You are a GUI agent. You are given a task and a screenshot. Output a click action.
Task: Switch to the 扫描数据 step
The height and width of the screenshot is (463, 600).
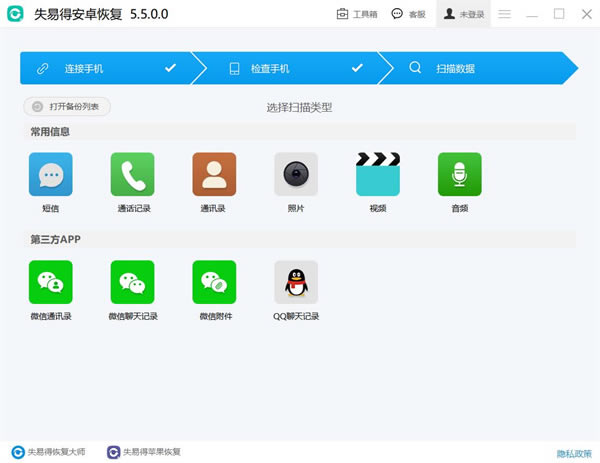click(x=470, y=68)
